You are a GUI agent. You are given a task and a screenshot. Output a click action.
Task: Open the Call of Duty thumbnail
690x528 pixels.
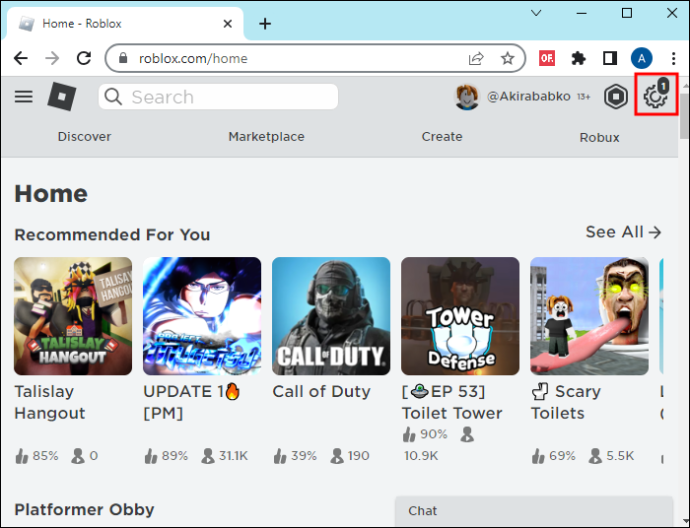pyautogui.click(x=331, y=316)
